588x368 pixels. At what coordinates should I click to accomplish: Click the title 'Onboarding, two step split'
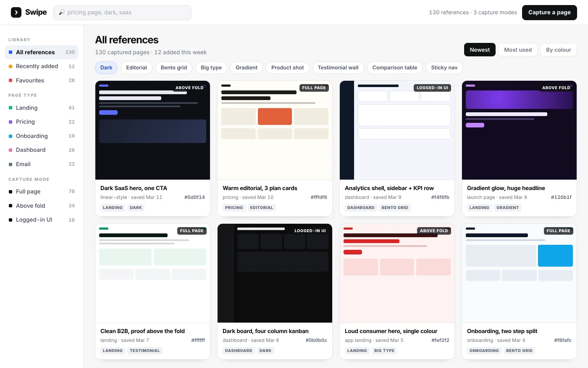coord(502,331)
